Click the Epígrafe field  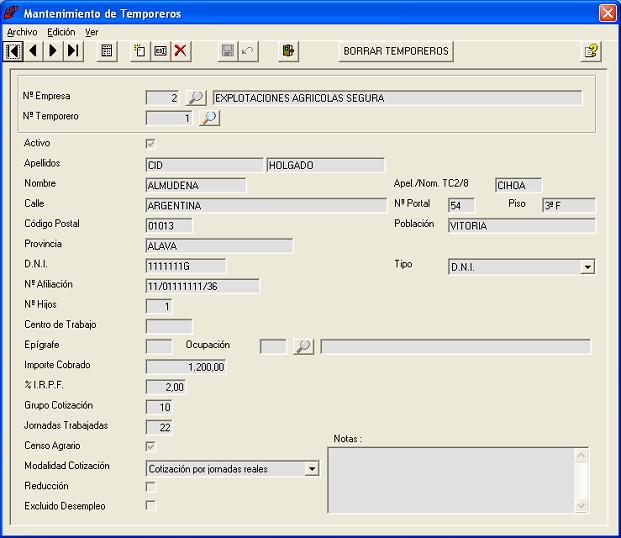coord(159,347)
